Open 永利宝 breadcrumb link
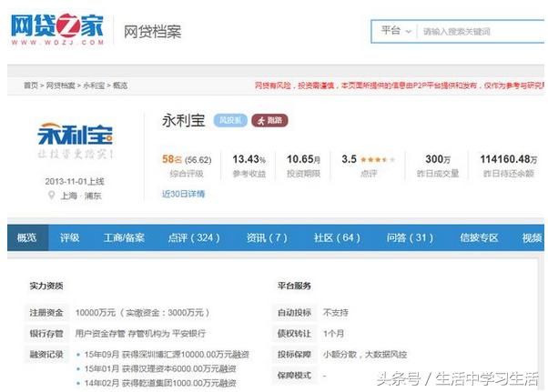548x392 pixels. tap(94, 85)
